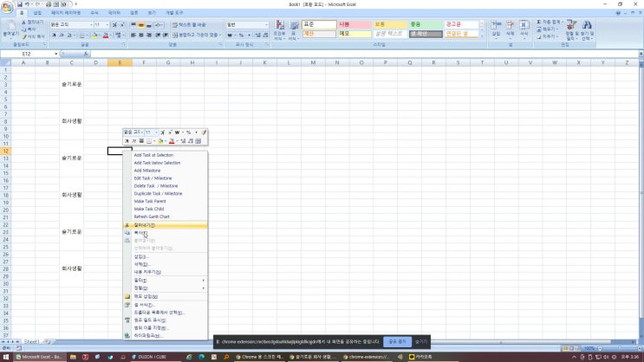Click format painter brush in mini toolbar

(x=204, y=133)
